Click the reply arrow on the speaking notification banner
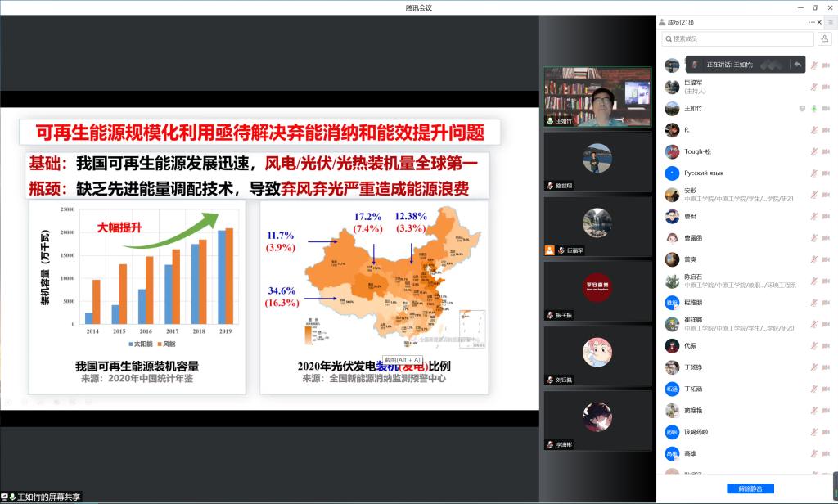Viewport: 838px width, 504px height. click(x=798, y=65)
